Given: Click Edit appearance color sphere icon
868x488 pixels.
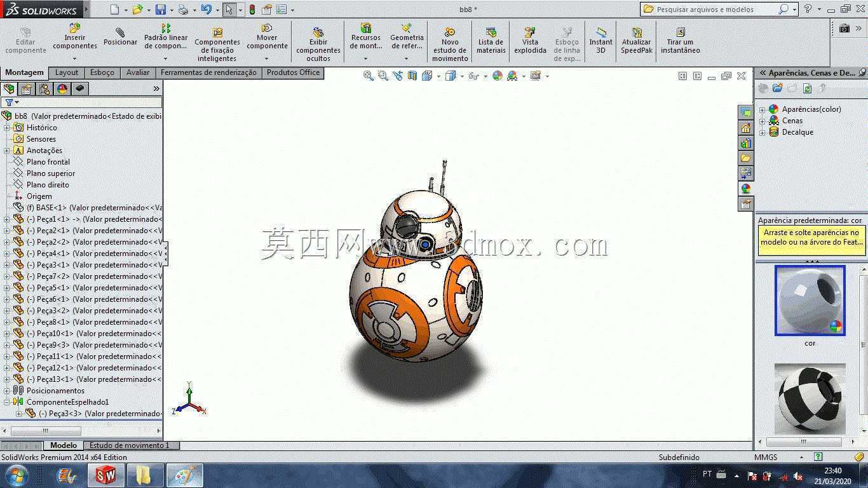Looking at the screenshot, I should tap(498, 76).
